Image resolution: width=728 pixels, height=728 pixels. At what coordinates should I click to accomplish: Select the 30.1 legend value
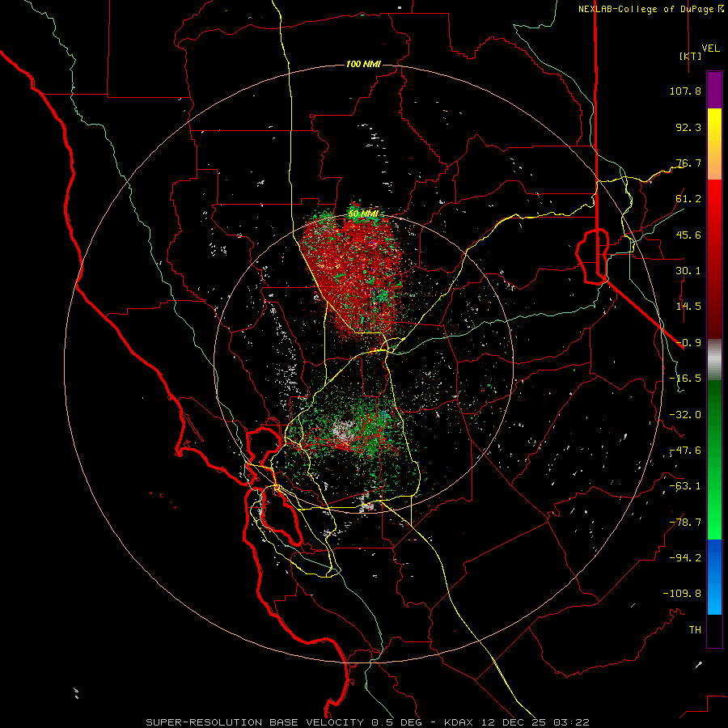(x=688, y=271)
